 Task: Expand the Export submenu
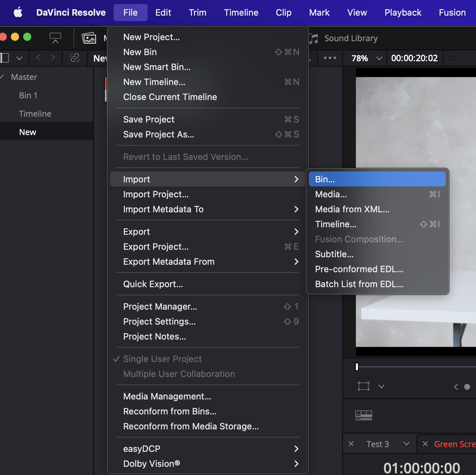tap(208, 232)
